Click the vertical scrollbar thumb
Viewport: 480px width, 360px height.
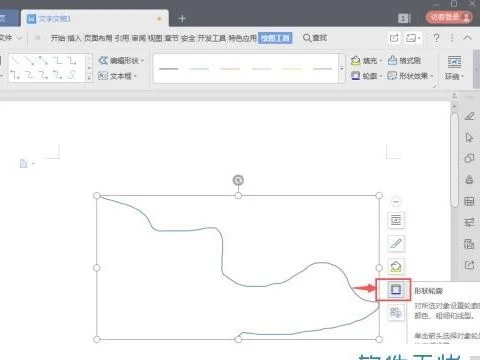click(454, 160)
